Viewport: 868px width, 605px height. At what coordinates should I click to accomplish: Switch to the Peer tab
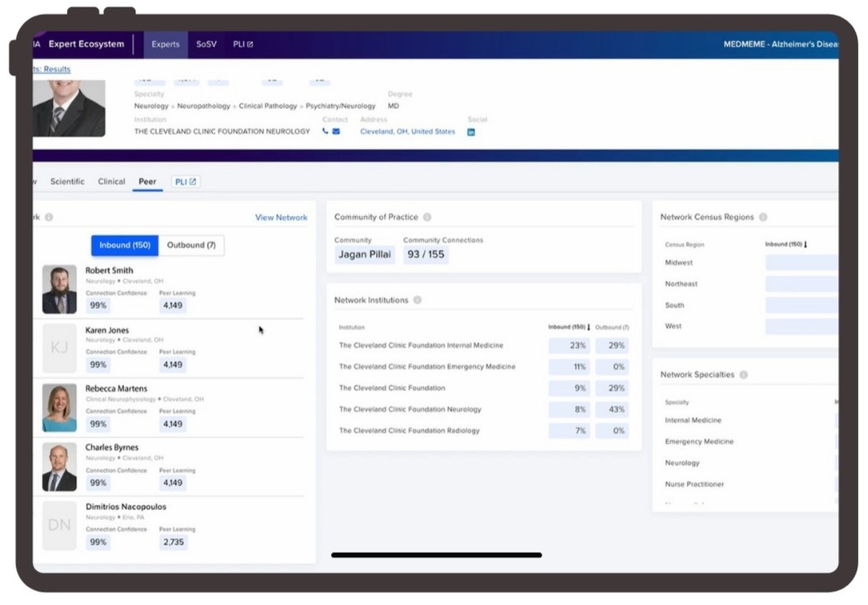[147, 181]
